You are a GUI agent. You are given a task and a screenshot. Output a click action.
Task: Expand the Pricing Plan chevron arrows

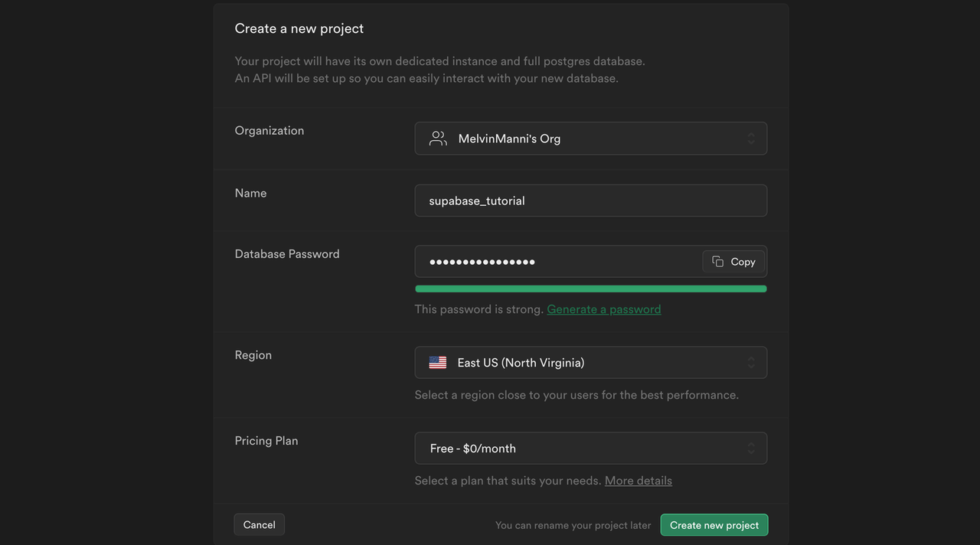coord(751,449)
